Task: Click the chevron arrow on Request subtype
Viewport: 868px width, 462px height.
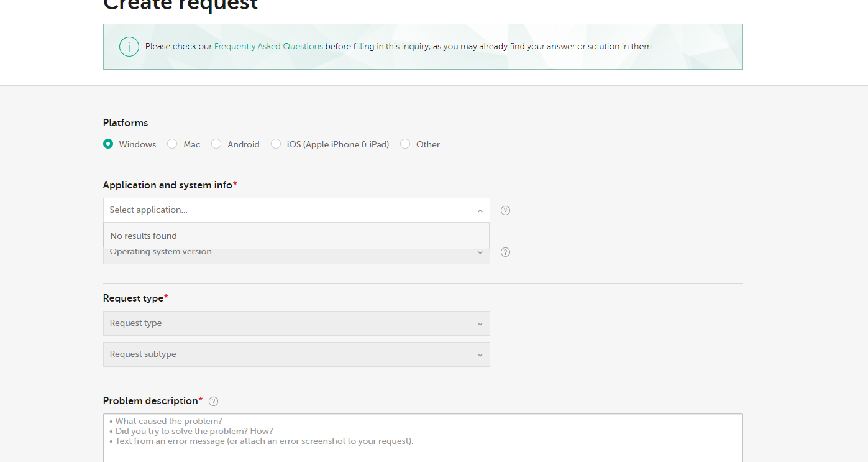Action: [x=480, y=355]
